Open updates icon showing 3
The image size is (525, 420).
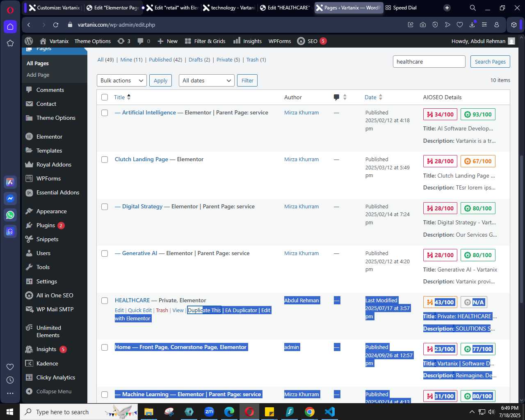coord(123,41)
